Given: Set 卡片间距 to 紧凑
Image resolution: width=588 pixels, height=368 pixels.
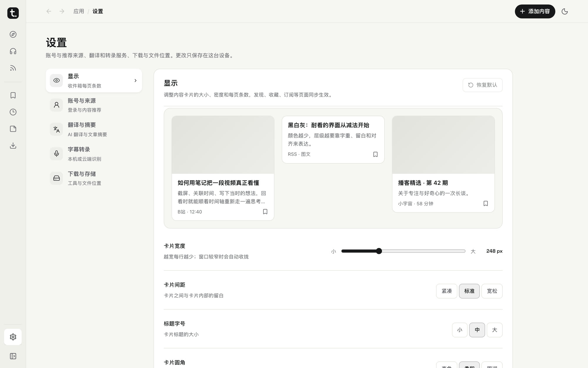Looking at the screenshot, I should [447, 291].
